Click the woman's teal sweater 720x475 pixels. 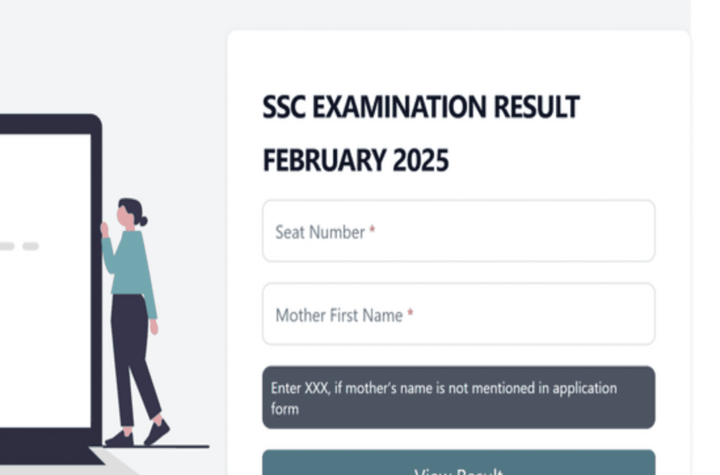click(130, 273)
